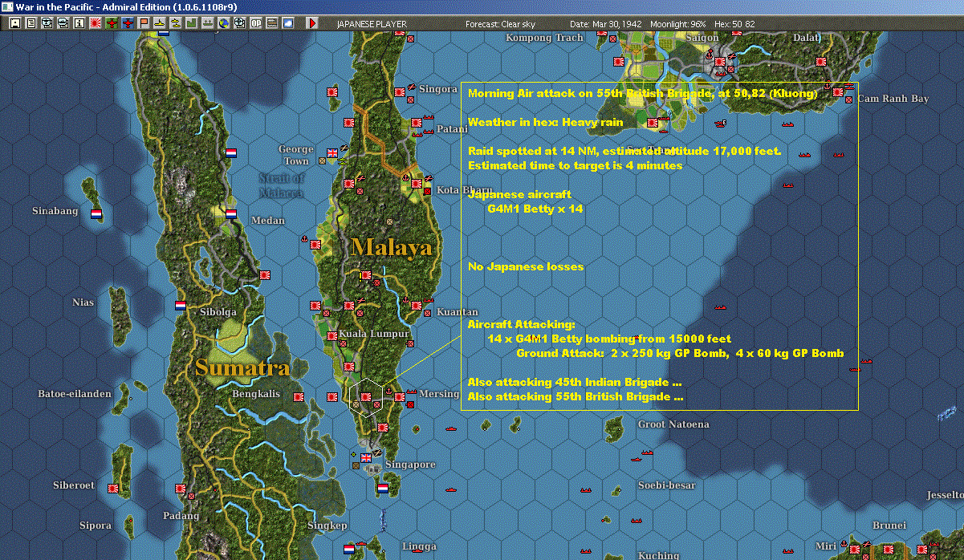Click the save disk icon in toolbar
The width and height of the screenshot is (964, 560).
14,23
